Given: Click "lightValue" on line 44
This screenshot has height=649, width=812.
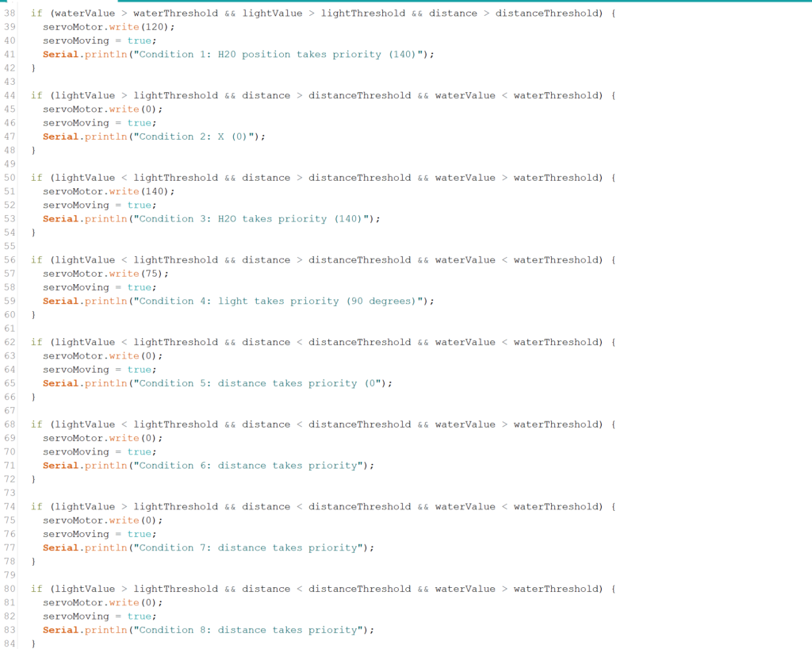Looking at the screenshot, I should pyautogui.click(x=85, y=96).
